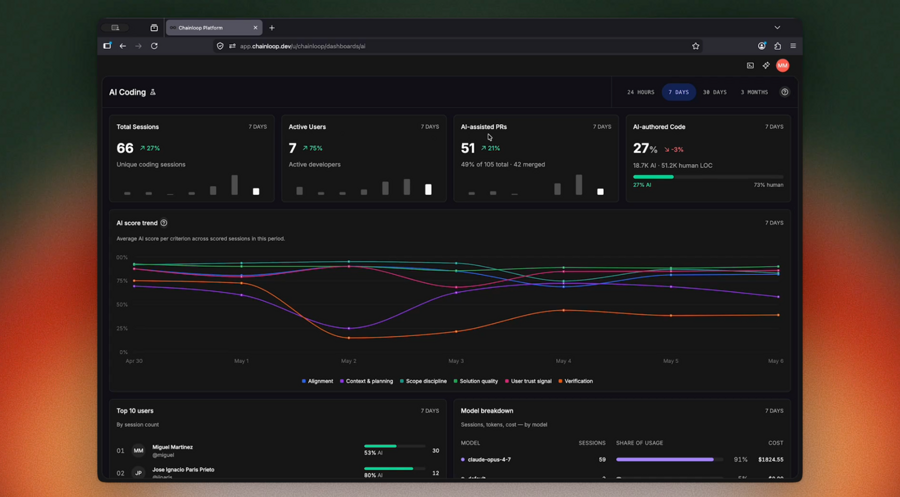Open the MM user avatar menu
This screenshot has height=497, width=900.
click(x=782, y=65)
